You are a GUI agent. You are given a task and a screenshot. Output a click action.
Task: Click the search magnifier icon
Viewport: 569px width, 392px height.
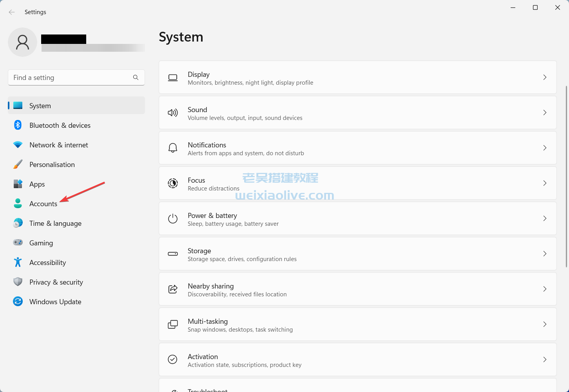[x=136, y=77]
